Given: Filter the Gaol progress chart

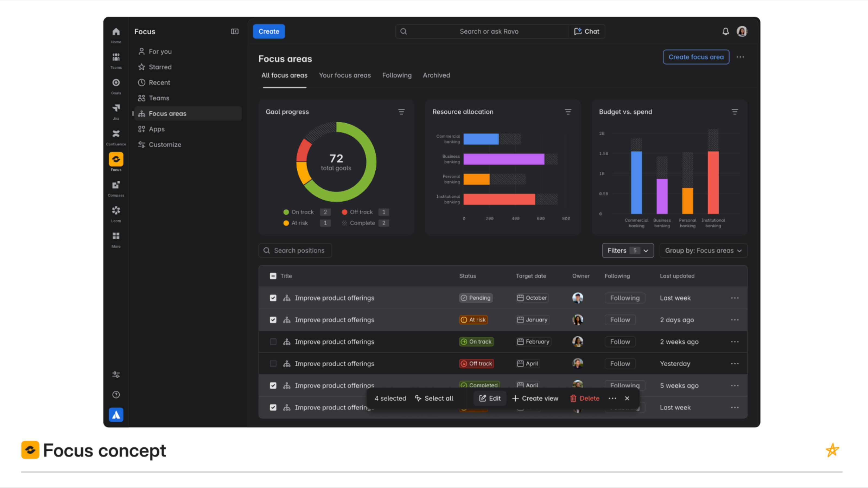Looking at the screenshot, I should (x=401, y=112).
